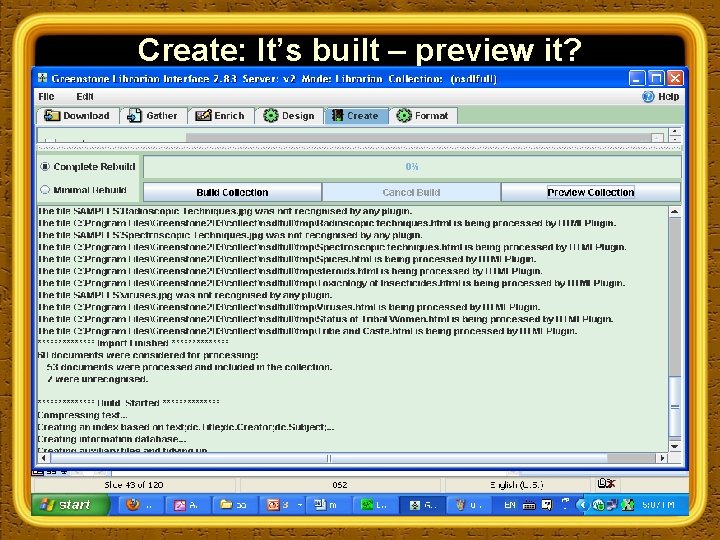Click the Slide 43 of 120 status text
This screenshot has height=540, width=720.
[134, 485]
